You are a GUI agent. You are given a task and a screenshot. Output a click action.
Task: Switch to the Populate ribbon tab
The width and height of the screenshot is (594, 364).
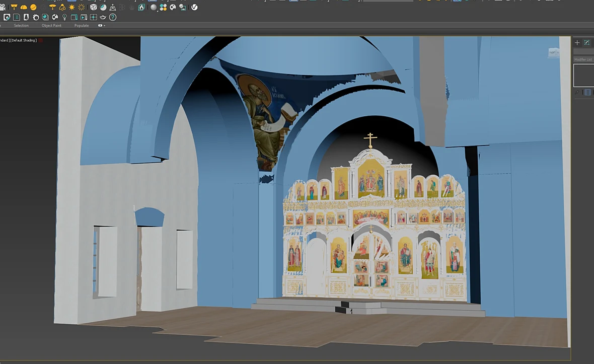coord(82,25)
